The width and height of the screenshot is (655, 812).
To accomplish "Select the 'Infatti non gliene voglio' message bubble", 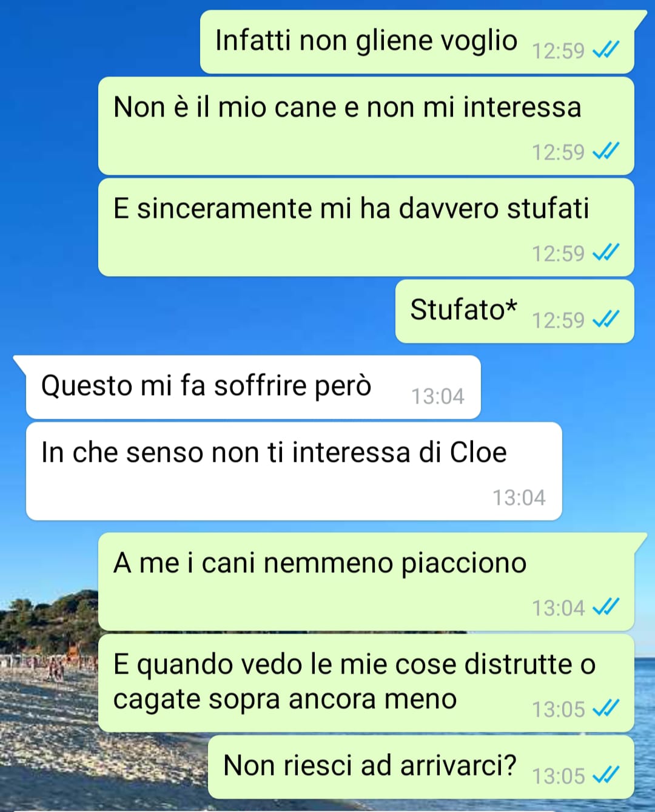I will pyautogui.click(x=417, y=42).
